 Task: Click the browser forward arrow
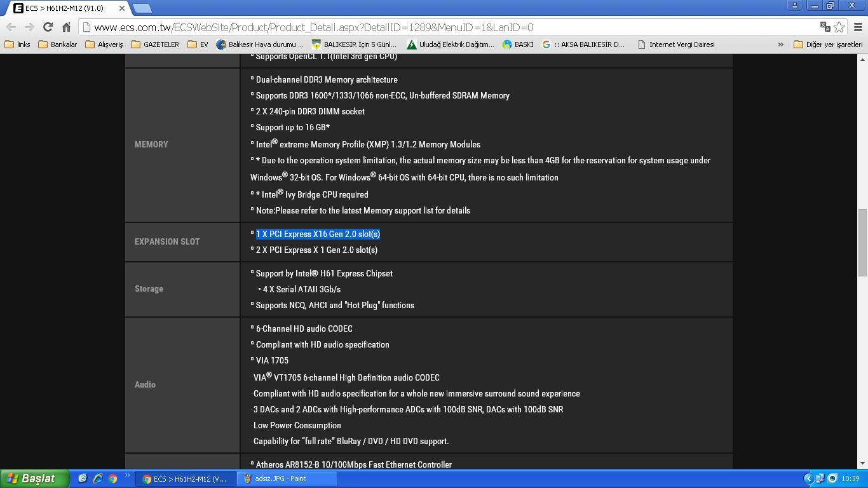click(x=29, y=27)
